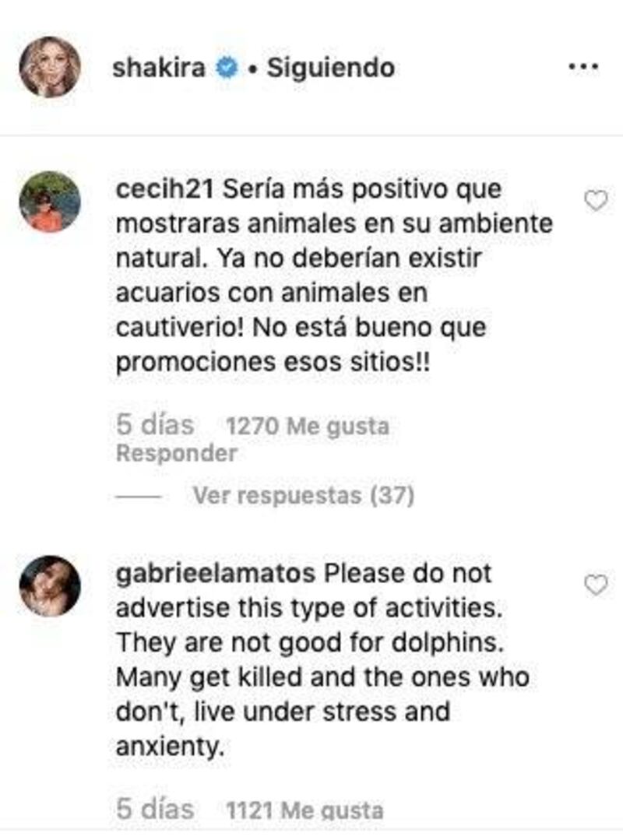View the 1270 Me gusta likes list
Image resolution: width=623 pixels, height=840 pixels.
coord(308,427)
